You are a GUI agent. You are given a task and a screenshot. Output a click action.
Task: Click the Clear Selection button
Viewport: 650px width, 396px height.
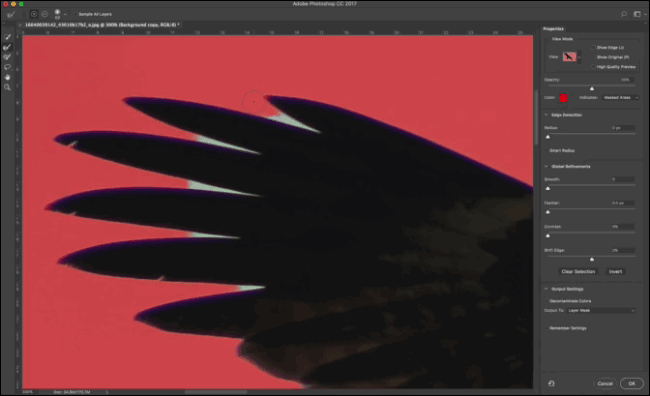click(x=578, y=272)
